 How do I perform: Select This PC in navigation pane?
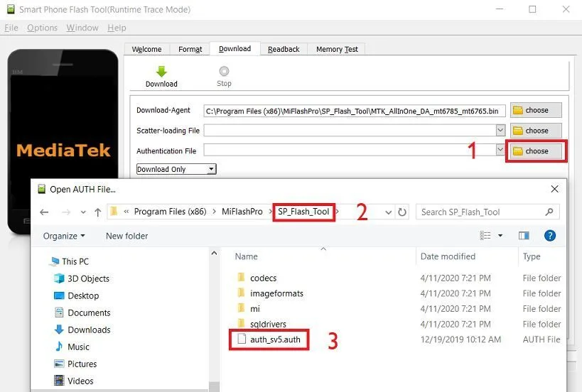pos(70,261)
